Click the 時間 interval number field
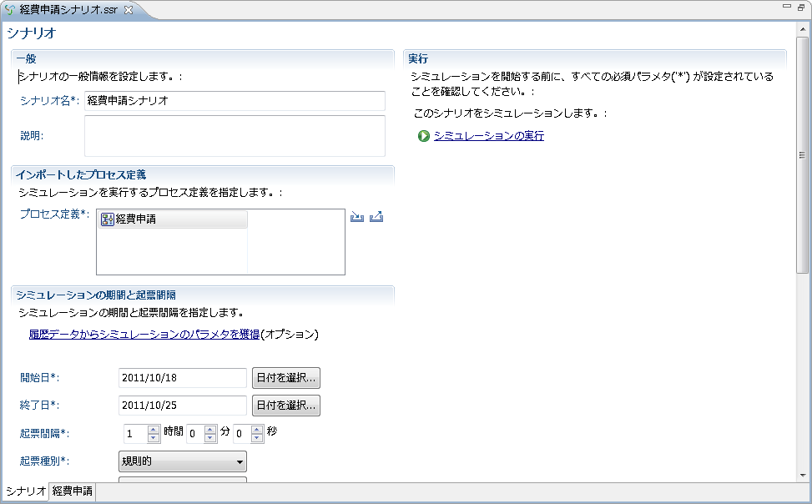This screenshot has width=812, height=504. coord(136,434)
